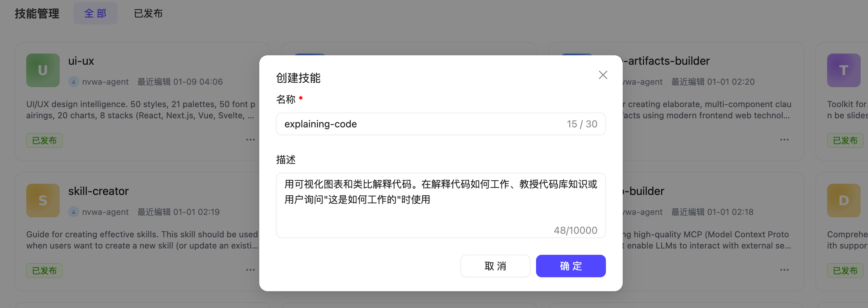This screenshot has height=308, width=868.
Task: Open the skill-creator yellow S icon
Action: pyautogui.click(x=43, y=201)
